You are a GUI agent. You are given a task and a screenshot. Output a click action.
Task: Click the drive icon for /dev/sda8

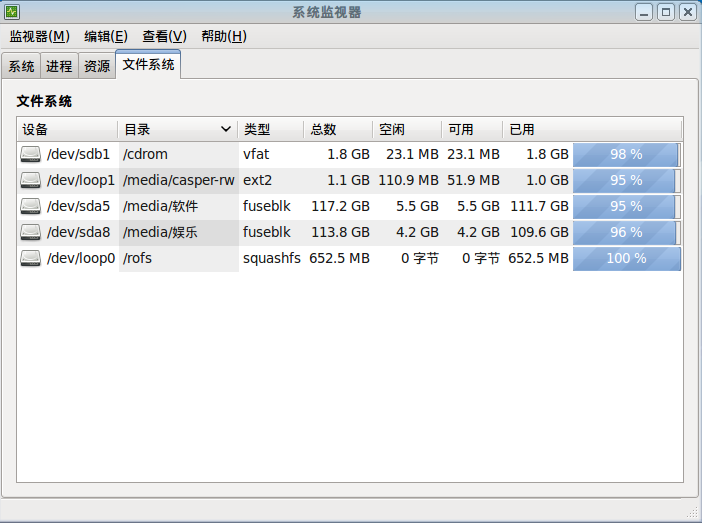tap(30, 232)
